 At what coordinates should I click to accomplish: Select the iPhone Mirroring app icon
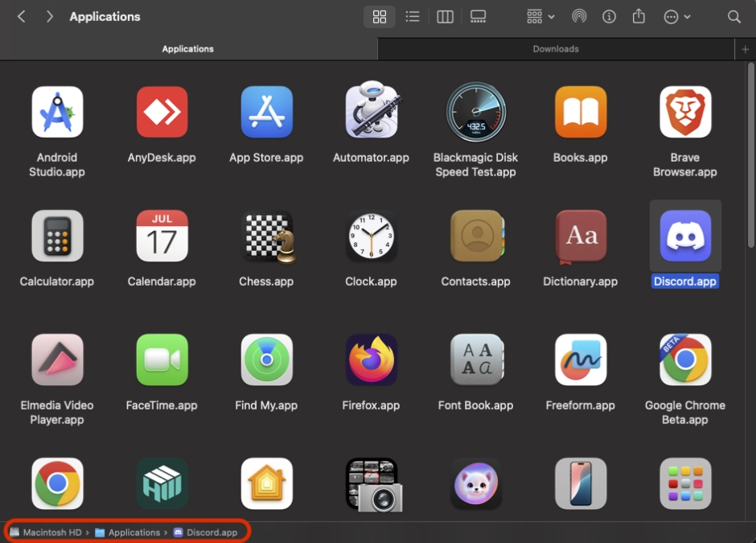(581, 483)
